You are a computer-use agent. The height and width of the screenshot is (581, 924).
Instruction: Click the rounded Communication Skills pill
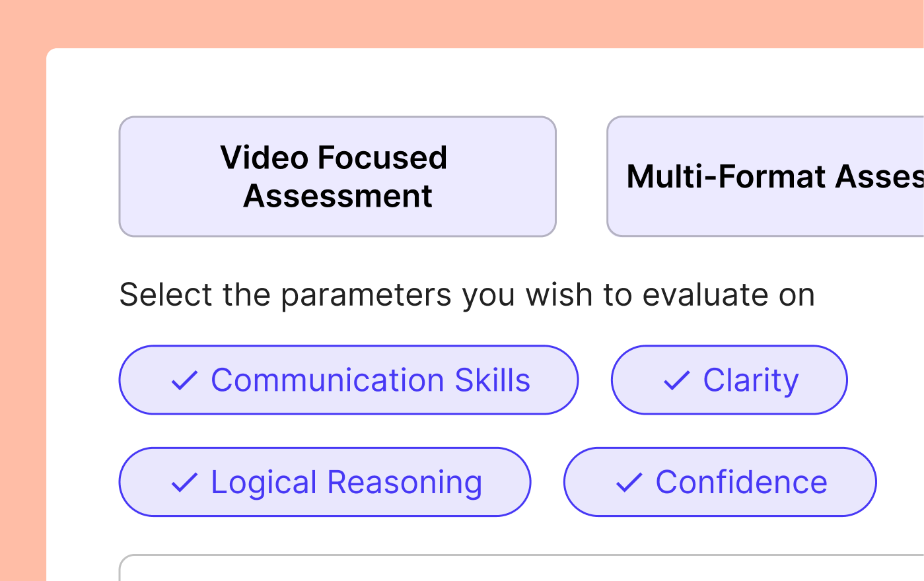[x=349, y=380]
